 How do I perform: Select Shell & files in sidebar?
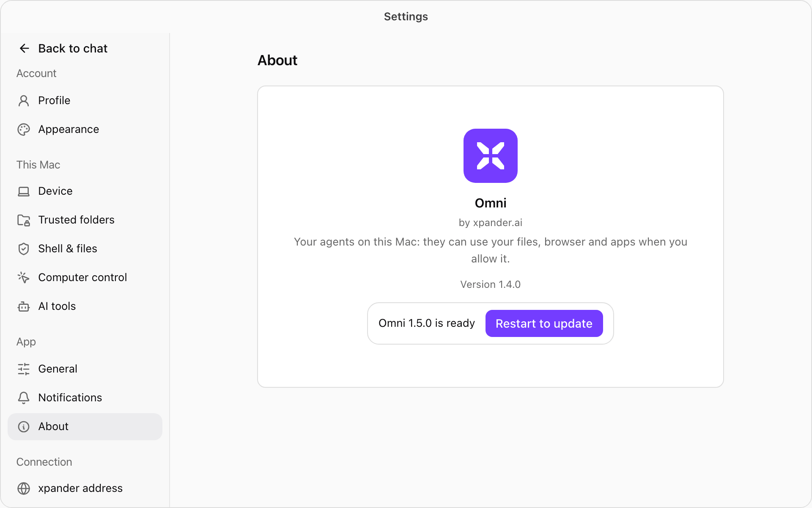click(85, 249)
